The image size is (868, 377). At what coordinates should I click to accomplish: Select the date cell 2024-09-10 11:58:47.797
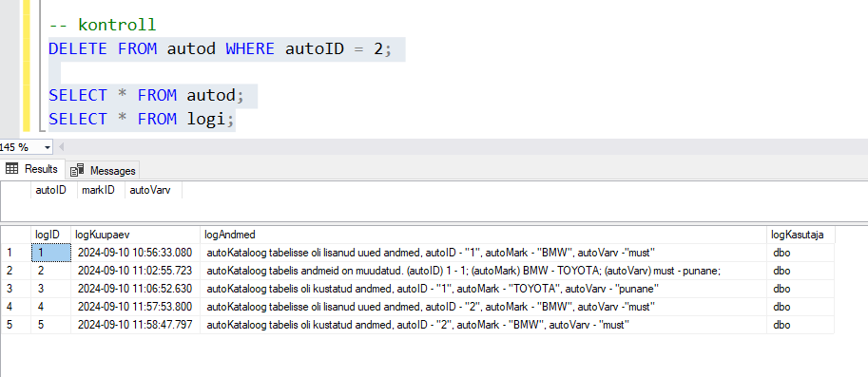tap(136, 325)
